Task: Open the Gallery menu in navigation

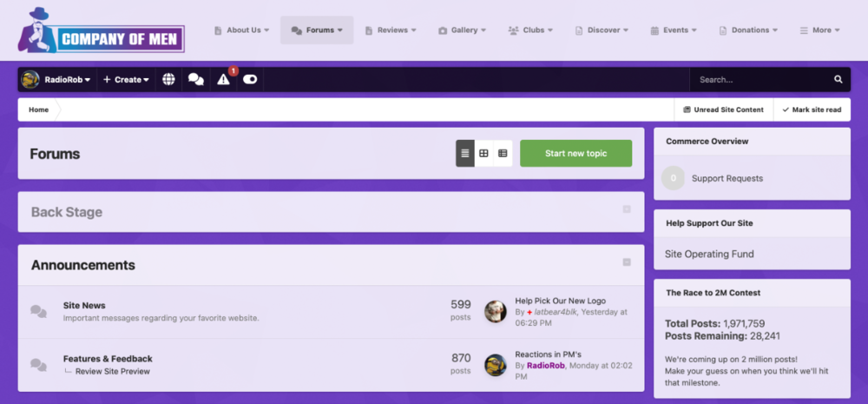Action: click(462, 30)
